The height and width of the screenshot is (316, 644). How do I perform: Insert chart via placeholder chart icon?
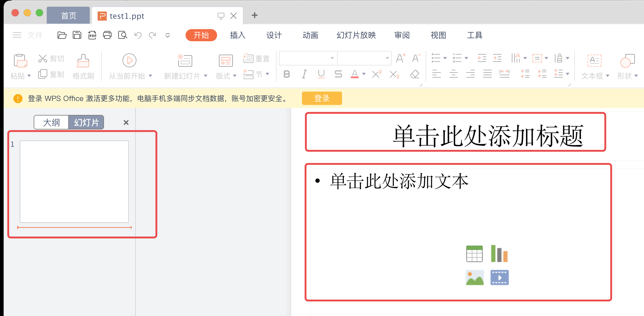499,254
